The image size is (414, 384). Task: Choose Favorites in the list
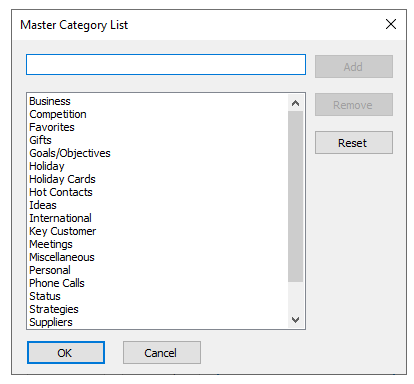click(52, 127)
